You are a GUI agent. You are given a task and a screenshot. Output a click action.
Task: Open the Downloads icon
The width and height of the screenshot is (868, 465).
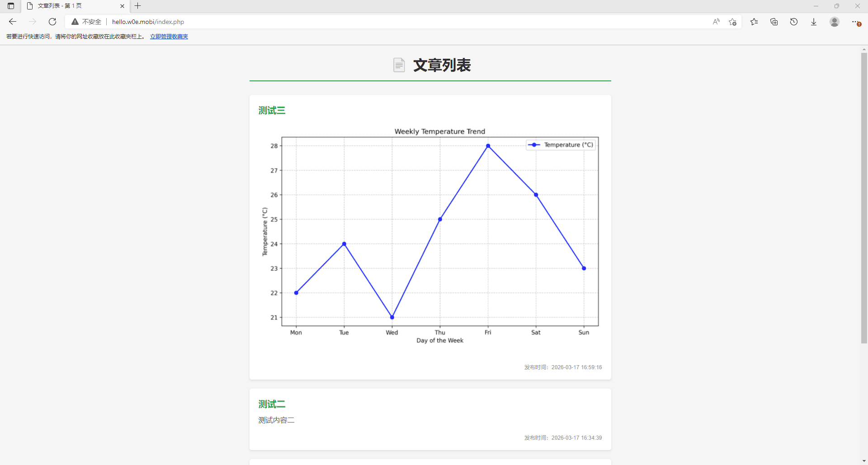814,21
